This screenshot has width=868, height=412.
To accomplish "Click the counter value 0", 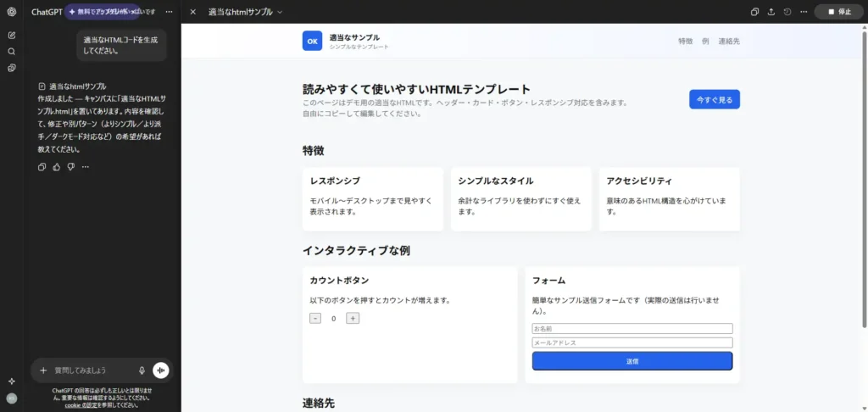I will click(x=333, y=319).
